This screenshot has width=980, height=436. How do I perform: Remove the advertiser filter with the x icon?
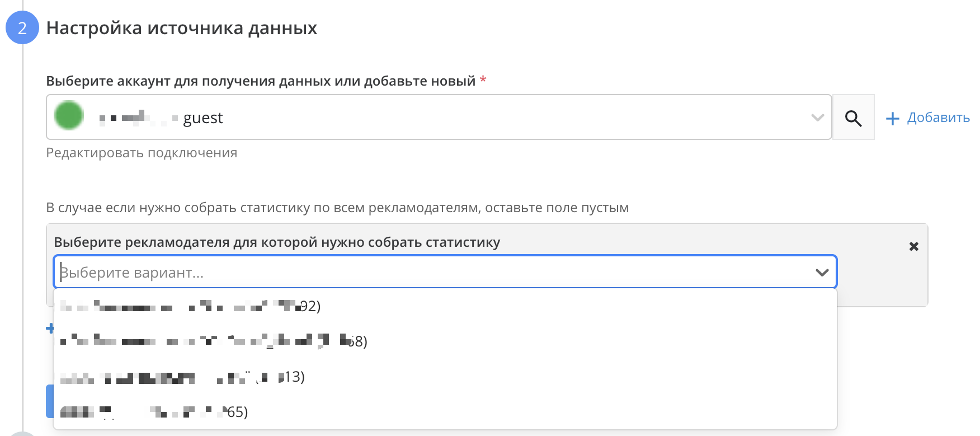tap(914, 246)
